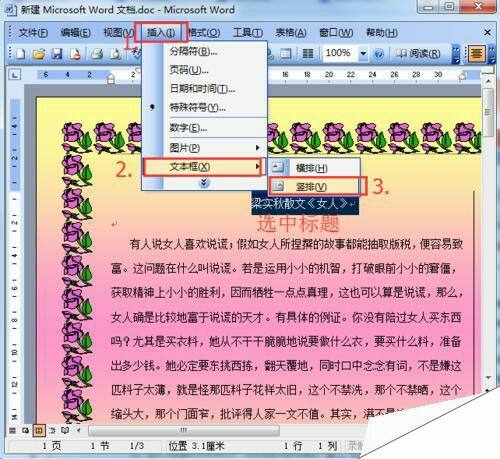Click the Permission icon beside the Save icon
The width and height of the screenshot is (500, 459).
(x=75, y=54)
